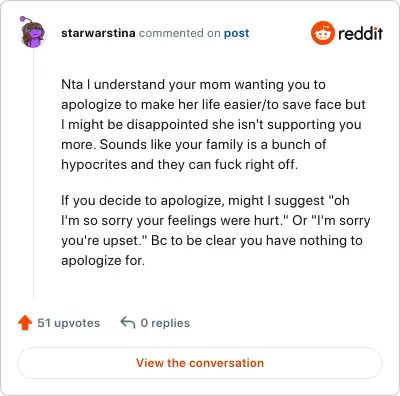Click the word "hypocrites" in the comment
400x396 pixels.
tap(94, 165)
